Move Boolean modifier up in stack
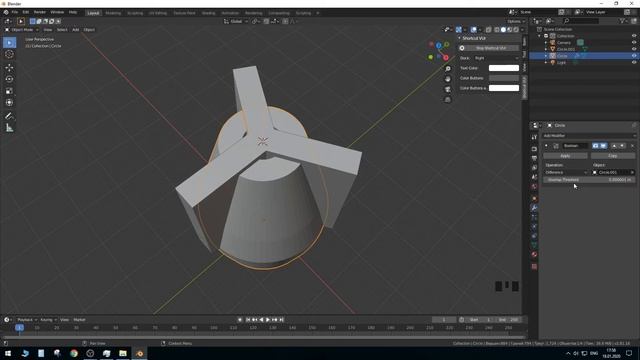Screen dimensions: 640x360 pyautogui.click(x=614, y=146)
